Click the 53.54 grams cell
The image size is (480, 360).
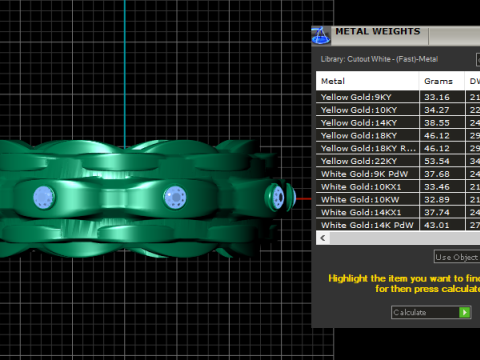442,161
